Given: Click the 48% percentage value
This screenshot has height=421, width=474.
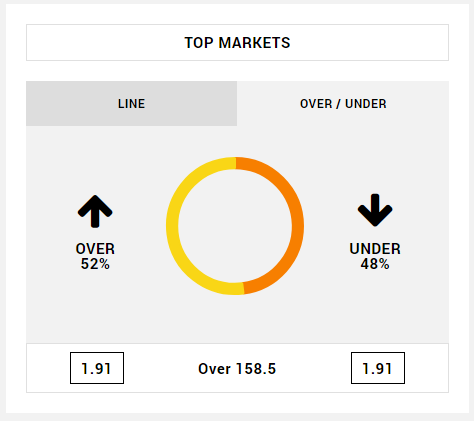Looking at the screenshot, I should [375, 264].
